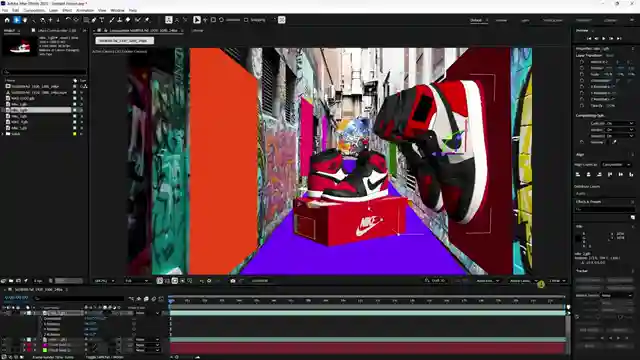Click the timeline current time indicator

pyautogui.click(x=171, y=301)
